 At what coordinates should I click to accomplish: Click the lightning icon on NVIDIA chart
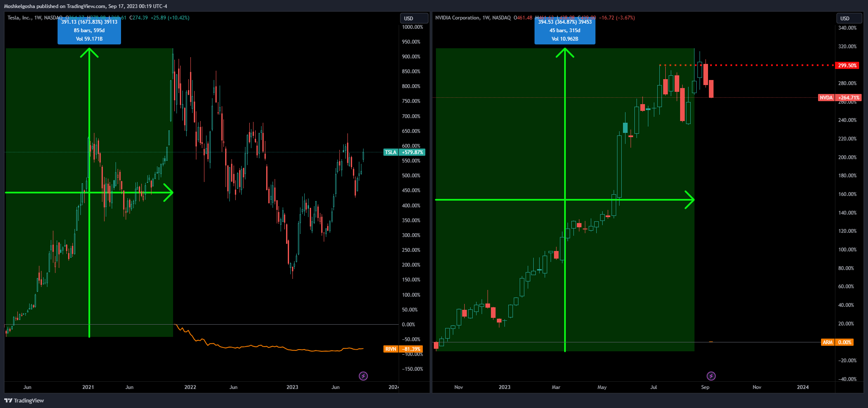(711, 376)
